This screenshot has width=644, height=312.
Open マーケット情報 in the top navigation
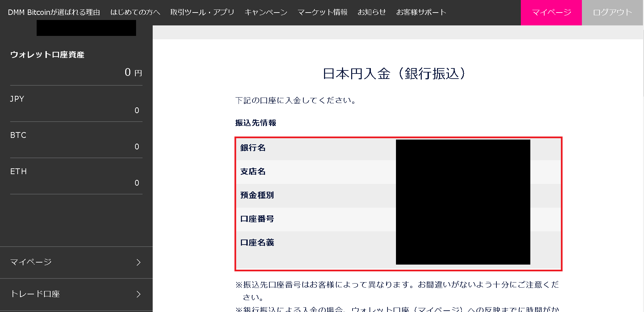[x=322, y=12]
